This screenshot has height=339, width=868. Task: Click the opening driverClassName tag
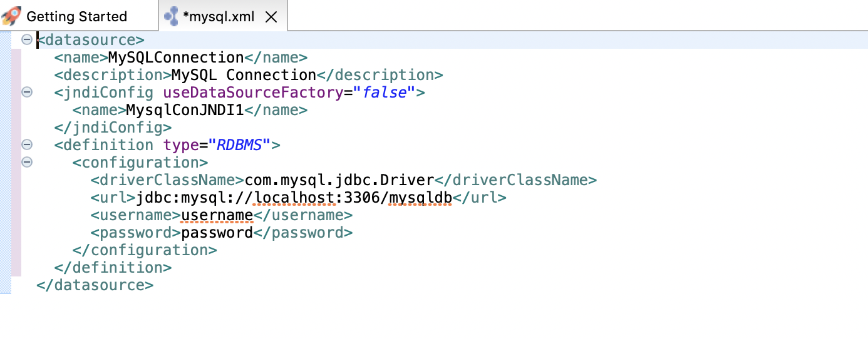pos(167,180)
